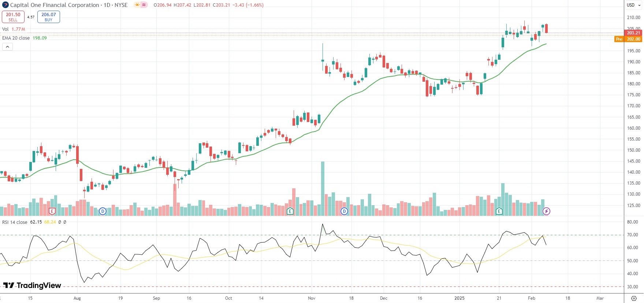Open the late-October earnings E marker
Viewport: 644px width, 303px height.
(290, 211)
